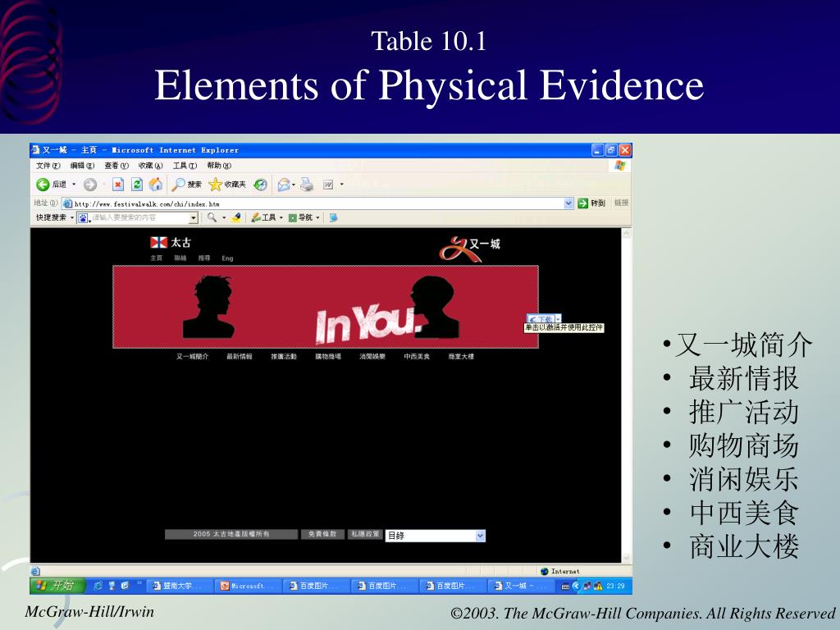Viewport: 840px width, 630px height.
Task: Open the Mail icon dropdown arrow
Action: (294, 185)
